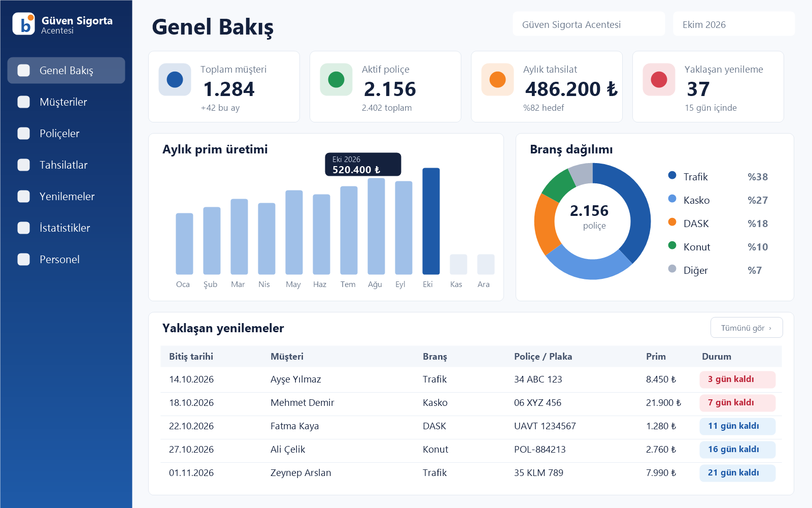Click policy number POL-884213
Viewport: 812px width, 508px height.
point(540,450)
